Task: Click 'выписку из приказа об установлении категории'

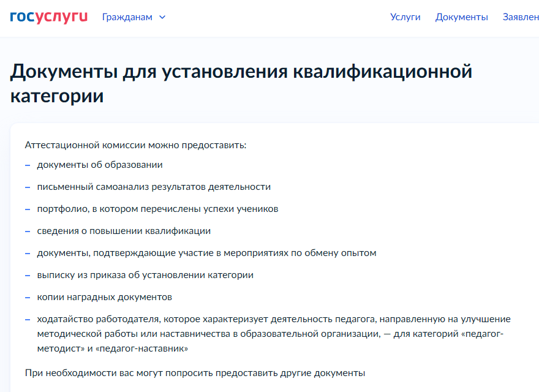Action: coord(145,275)
